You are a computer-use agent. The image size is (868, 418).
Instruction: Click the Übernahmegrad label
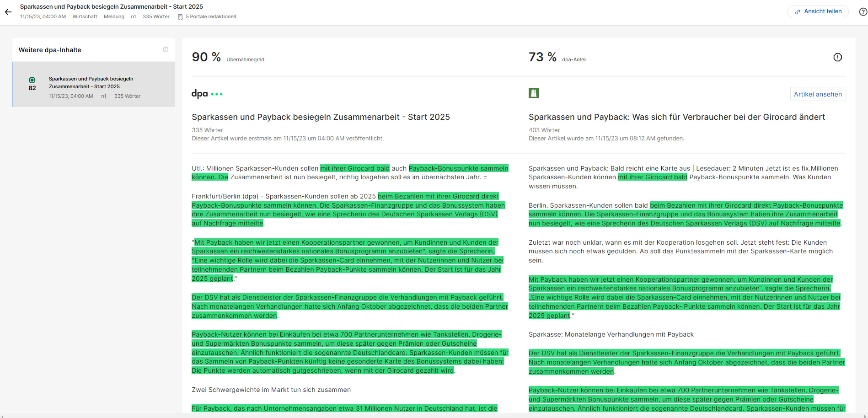coord(246,59)
